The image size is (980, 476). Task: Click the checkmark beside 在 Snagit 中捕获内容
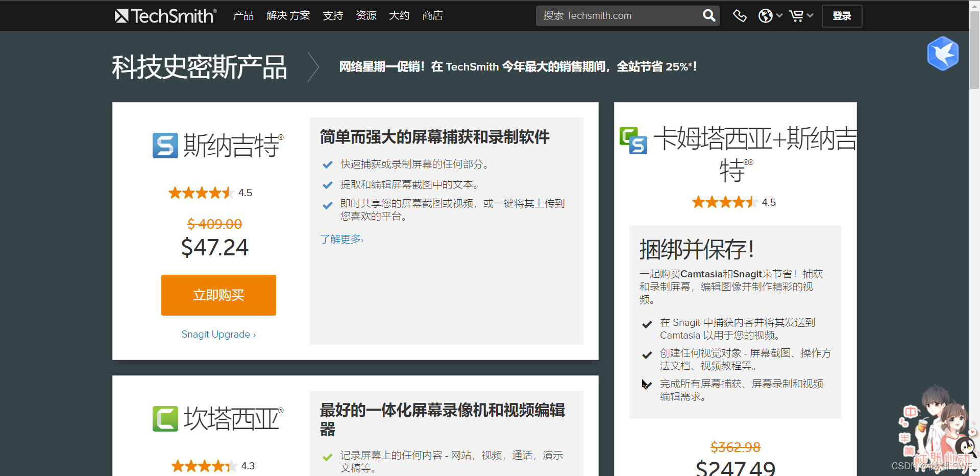[647, 324]
